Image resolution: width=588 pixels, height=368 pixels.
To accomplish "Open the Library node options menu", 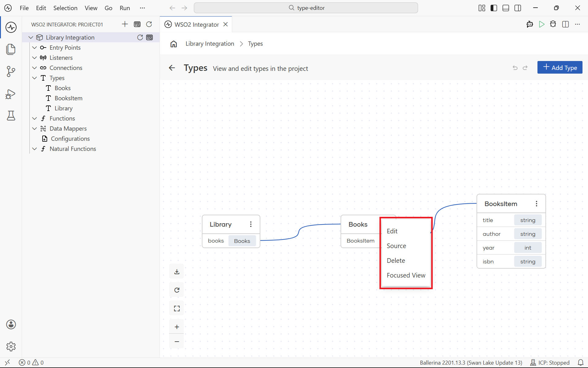I will tap(251, 224).
